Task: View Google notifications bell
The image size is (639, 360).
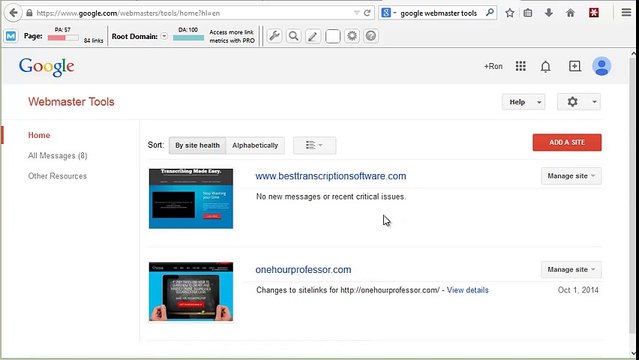Action: (x=545, y=66)
